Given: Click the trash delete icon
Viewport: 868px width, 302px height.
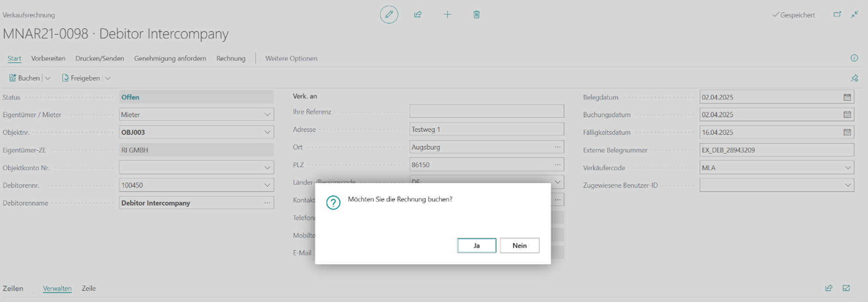Looking at the screenshot, I should (476, 15).
